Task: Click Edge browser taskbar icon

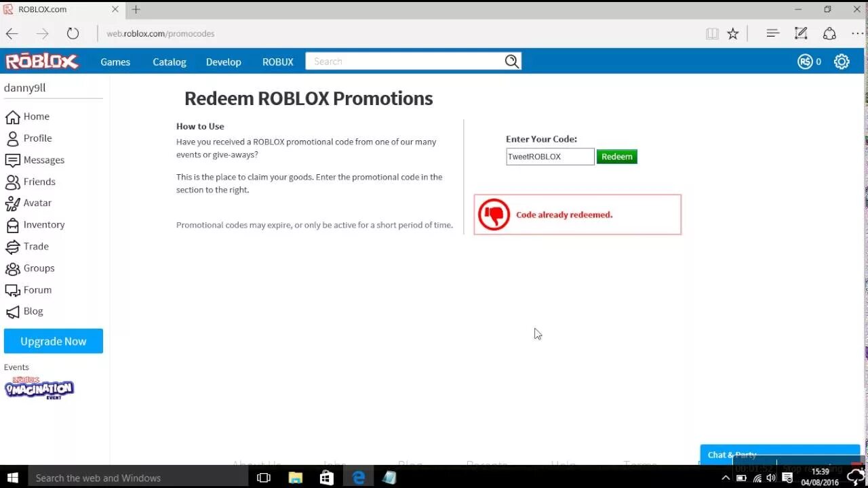Action: coord(359,478)
